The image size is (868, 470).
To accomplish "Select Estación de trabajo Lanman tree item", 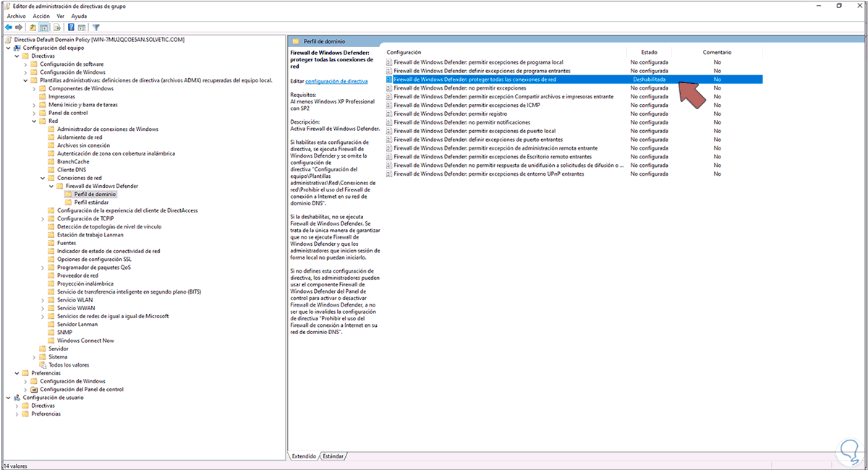I will tap(90, 234).
